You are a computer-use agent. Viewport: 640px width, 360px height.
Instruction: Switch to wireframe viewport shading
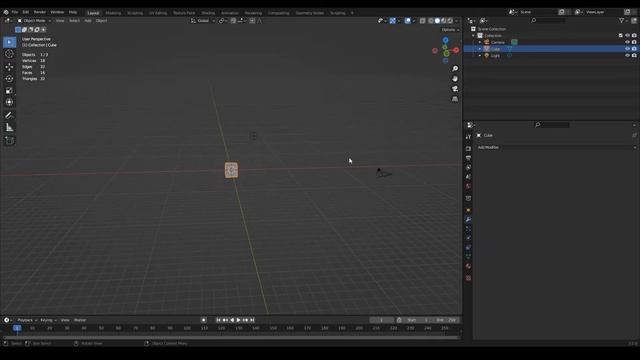coord(431,21)
